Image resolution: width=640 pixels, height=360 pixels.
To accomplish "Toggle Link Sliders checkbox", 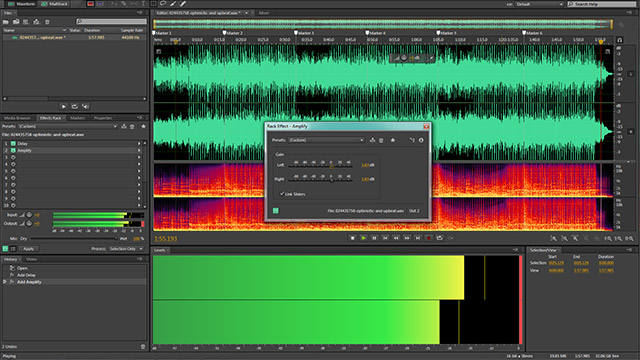I will pos(282,194).
